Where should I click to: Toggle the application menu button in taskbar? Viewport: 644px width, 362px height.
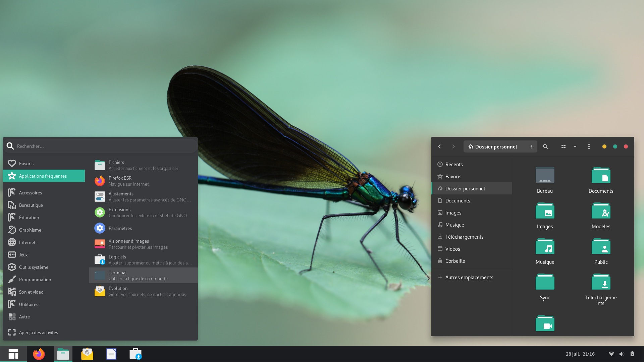pos(13,354)
